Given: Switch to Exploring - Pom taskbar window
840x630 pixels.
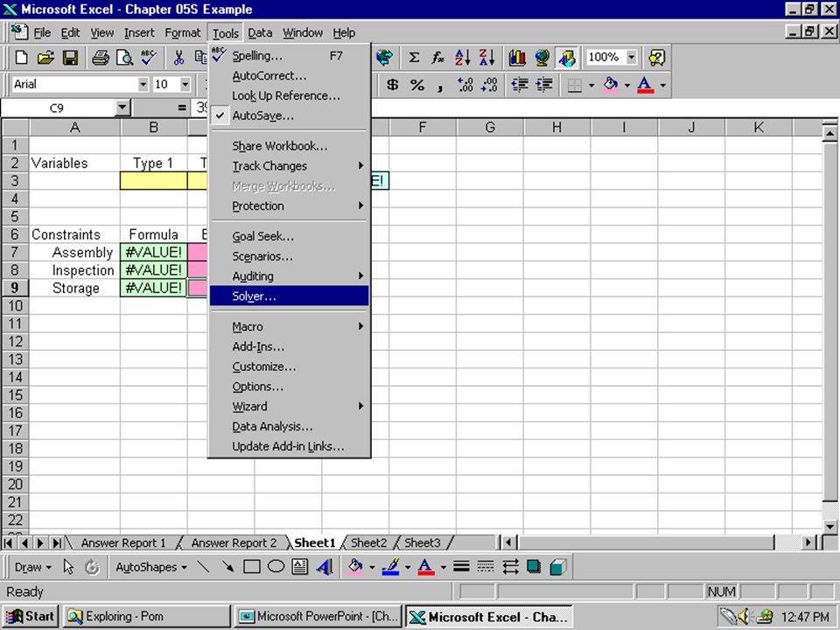Looking at the screenshot, I should pyautogui.click(x=146, y=617).
